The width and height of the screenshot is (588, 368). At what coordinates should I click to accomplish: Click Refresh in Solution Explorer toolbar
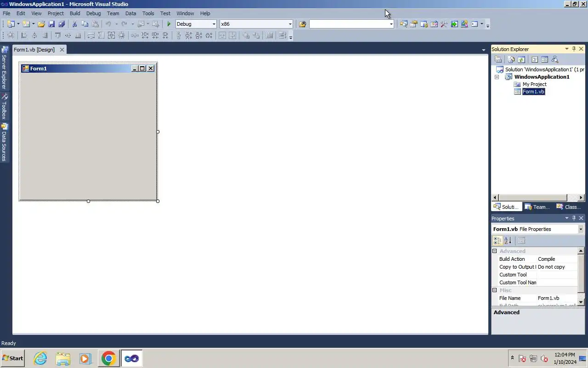pos(521,59)
